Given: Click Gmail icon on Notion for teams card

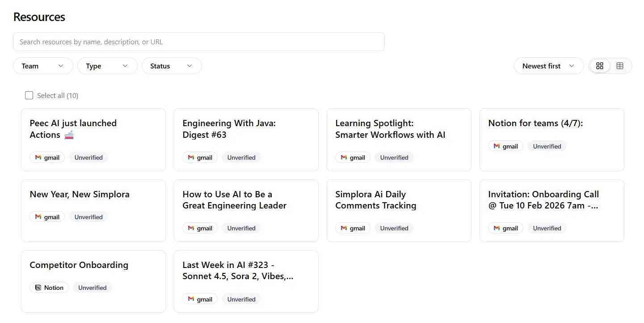Looking at the screenshot, I should pos(497,146).
